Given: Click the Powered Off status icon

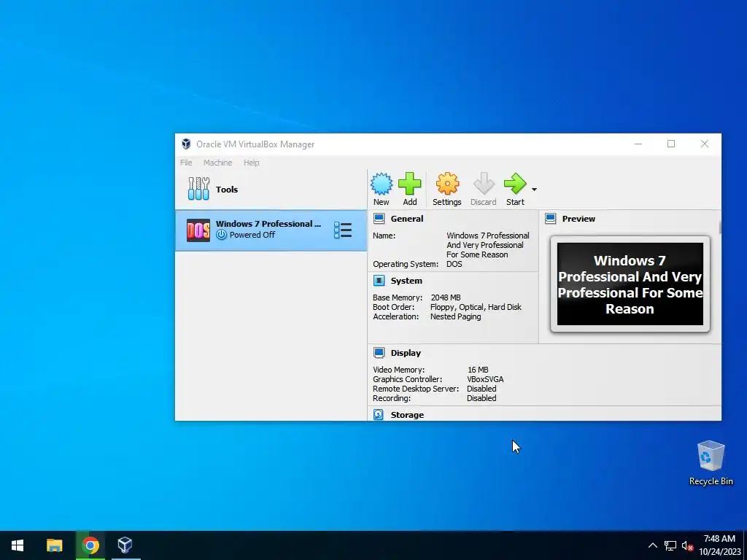Looking at the screenshot, I should tap(221, 235).
